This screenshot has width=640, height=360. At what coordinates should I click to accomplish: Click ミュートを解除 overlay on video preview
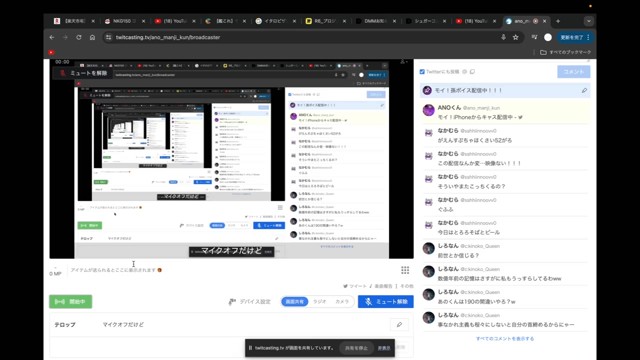click(x=84, y=73)
